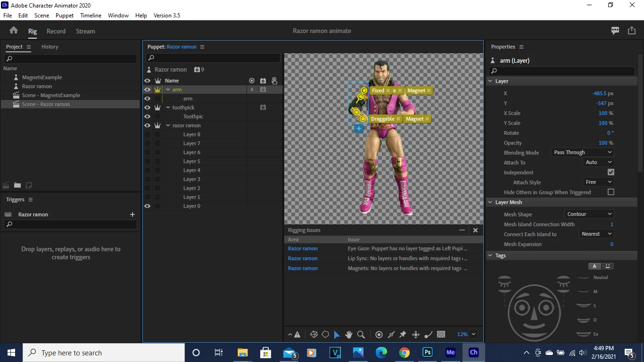Click Razor ramon link for Eye Gaze issue

tap(303, 248)
